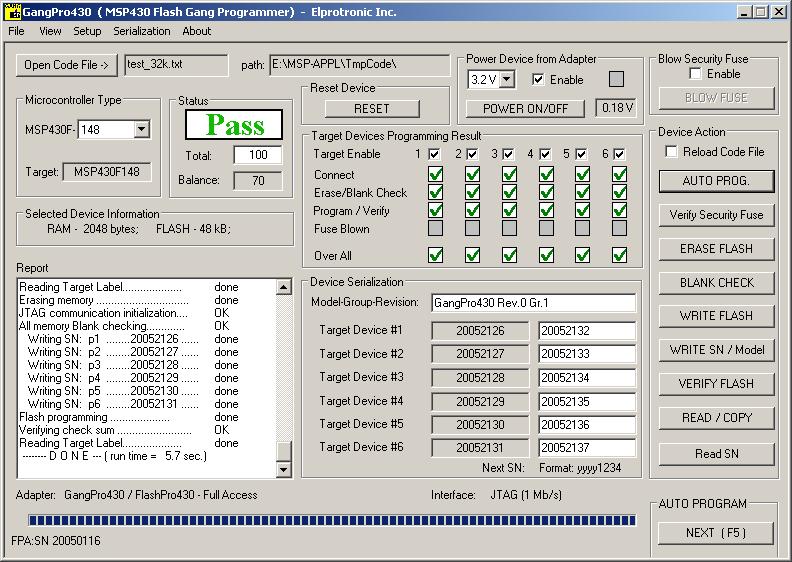Expand the 3.2 V adapter voltage dropdown

pyautogui.click(x=507, y=79)
